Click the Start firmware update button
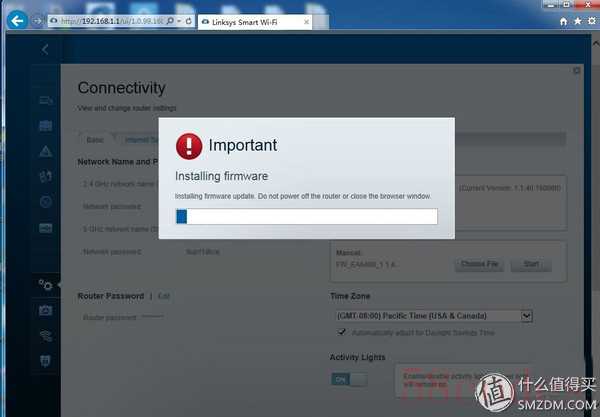This screenshot has height=417, width=600. click(531, 264)
